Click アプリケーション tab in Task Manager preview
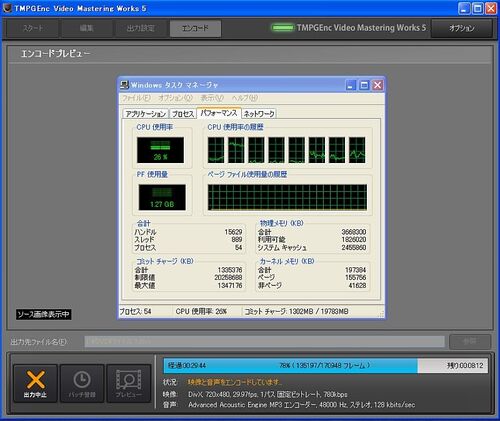Viewport: 500px width, 421px height. tap(146, 114)
